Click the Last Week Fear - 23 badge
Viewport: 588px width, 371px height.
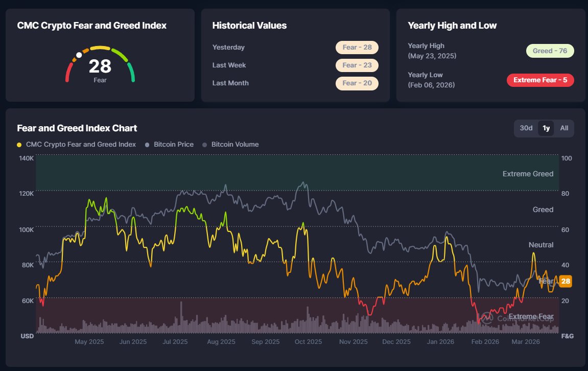357,65
